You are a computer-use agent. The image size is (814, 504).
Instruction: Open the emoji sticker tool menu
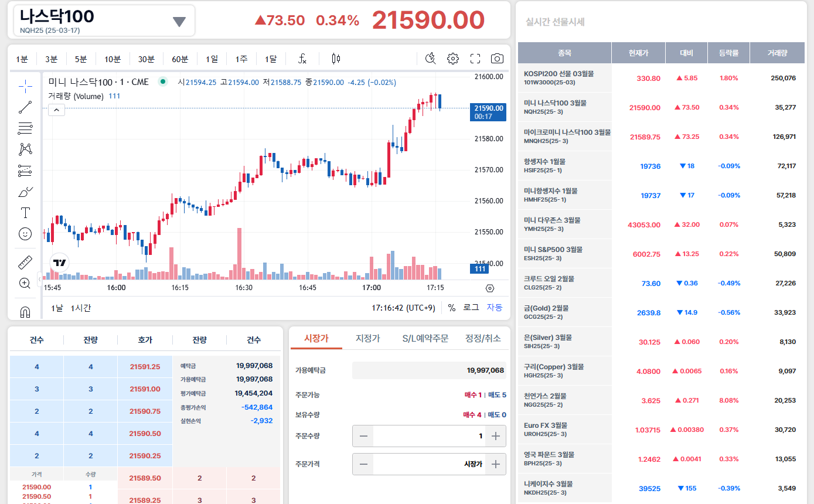(x=25, y=234)
